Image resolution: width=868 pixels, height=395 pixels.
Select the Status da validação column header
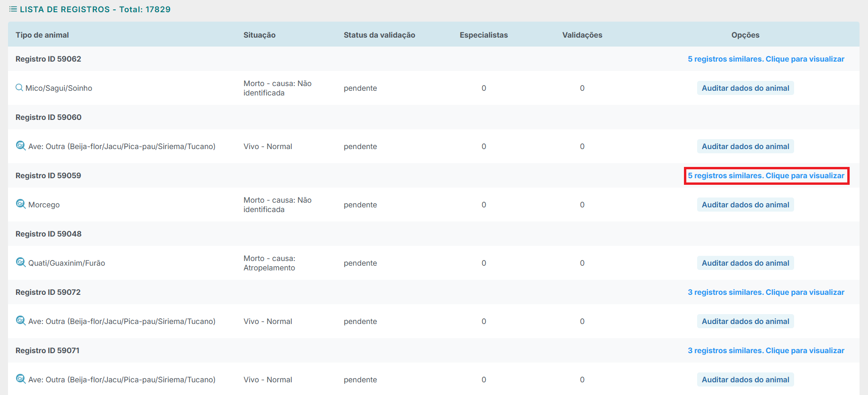[x=379, y=35]
